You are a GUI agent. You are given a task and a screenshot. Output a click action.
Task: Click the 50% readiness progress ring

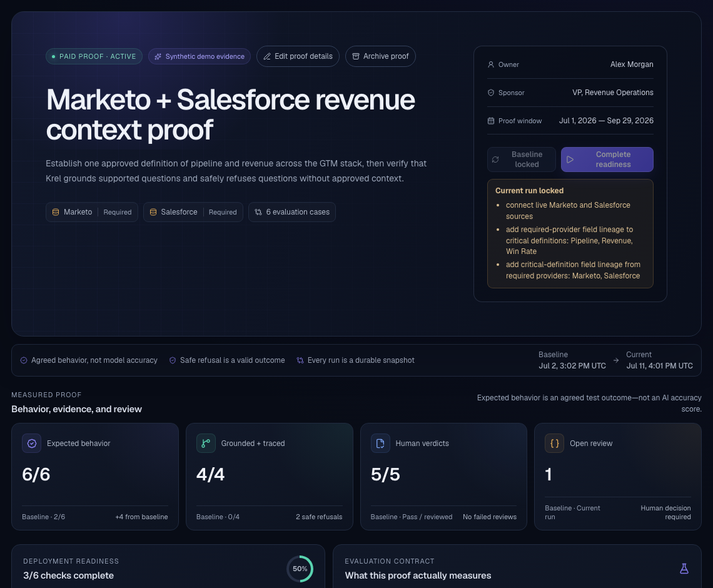(x=300, y=569)
